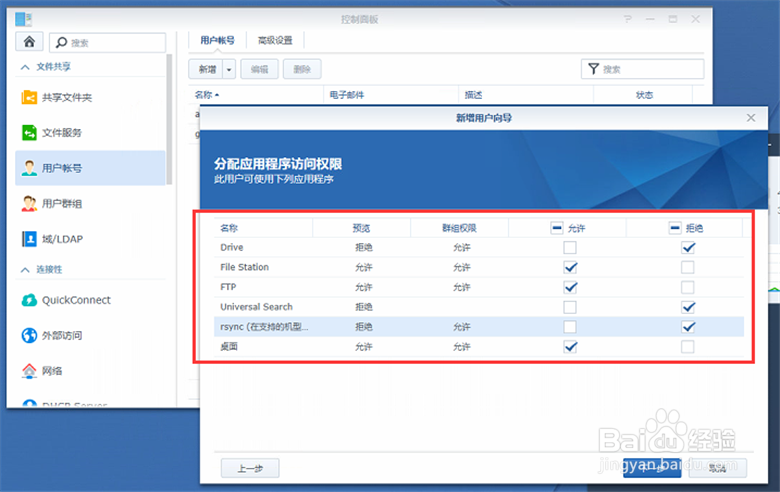Screen dimensions: 780x492
Task: Click the 群组权限 column header
Action: (459, 228)
